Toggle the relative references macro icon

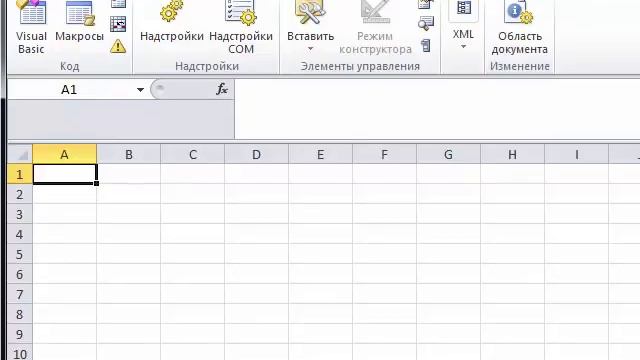[x=118, y=24]
